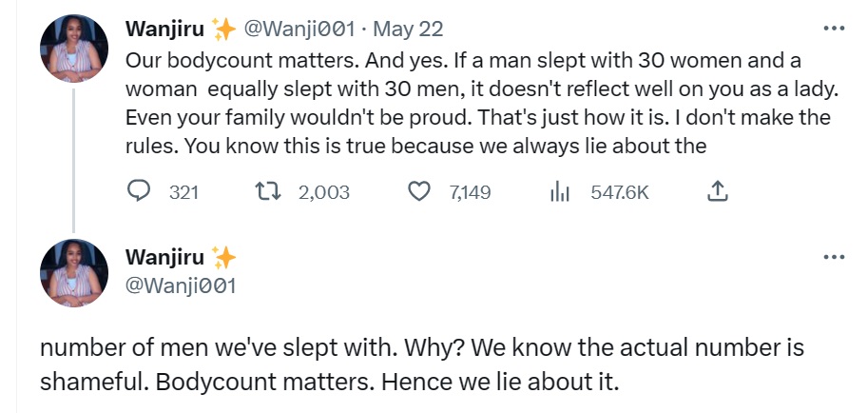This screenshot has width=868, height=413.
Task: Click the second tweet's profile avatar
Action: pyautogui.click(x=73, y=273)
